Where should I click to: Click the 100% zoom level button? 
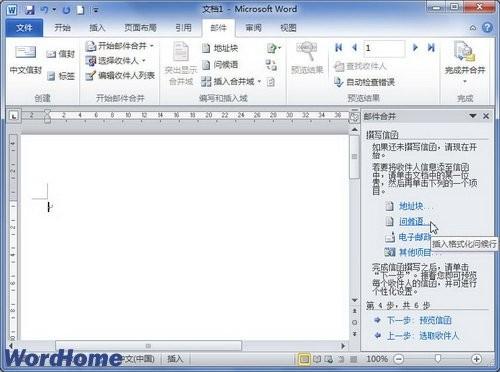tap(377, 359)
